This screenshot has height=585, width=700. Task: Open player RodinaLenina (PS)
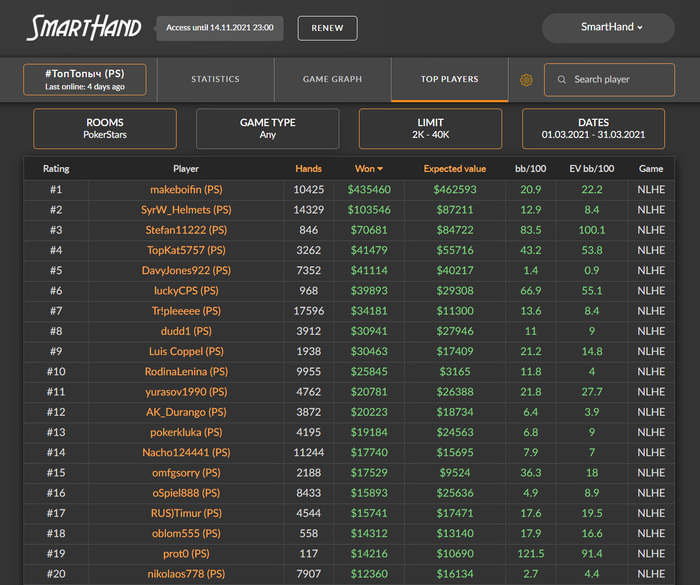tap(186, 372)
